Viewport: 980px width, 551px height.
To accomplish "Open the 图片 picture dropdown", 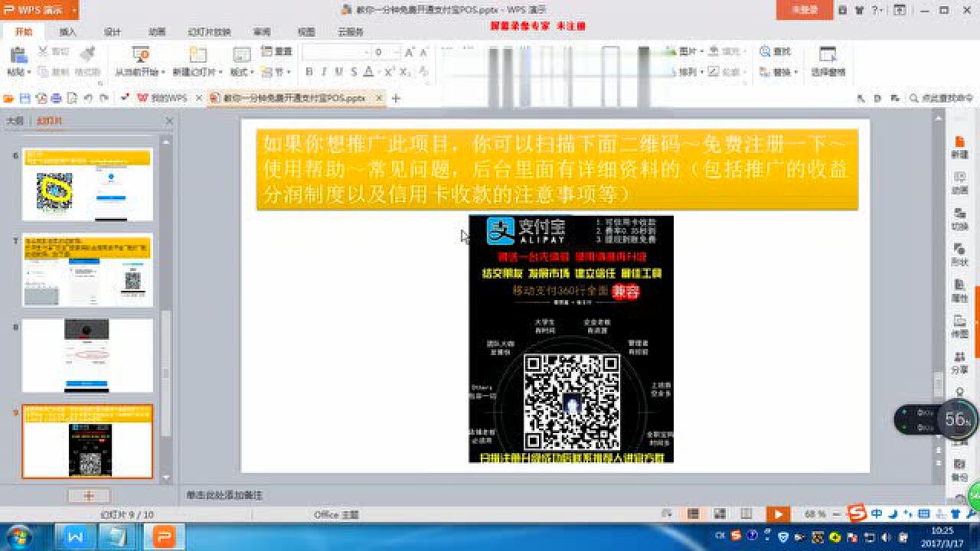I will point(684,51).
